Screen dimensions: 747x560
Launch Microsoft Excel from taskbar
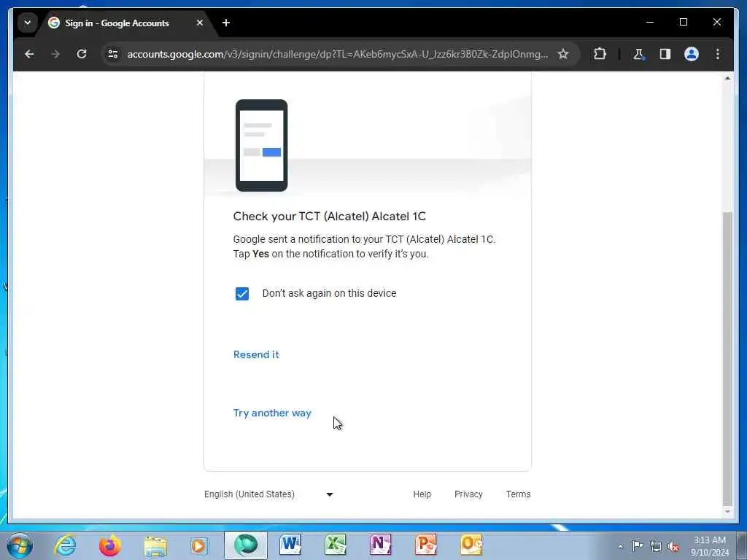point(336,545)
